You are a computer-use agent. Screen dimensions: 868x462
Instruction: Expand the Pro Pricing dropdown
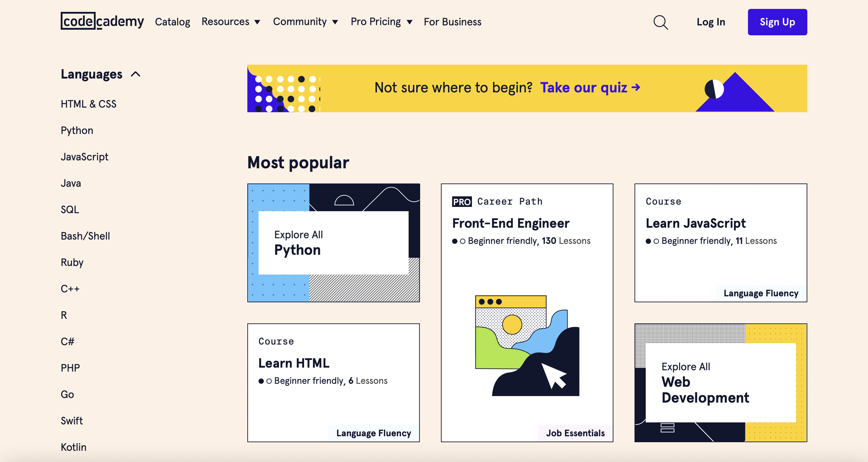pos(382,22)
